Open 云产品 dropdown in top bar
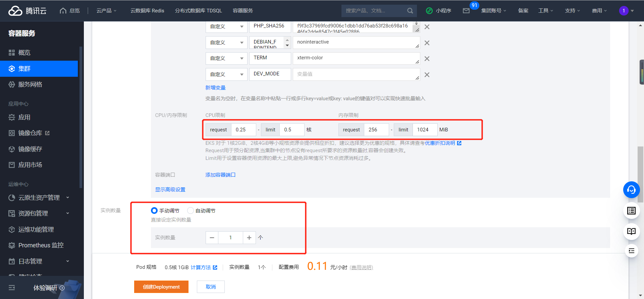The height and width of the screenshot is (299, 644). [x=106, y=11]
